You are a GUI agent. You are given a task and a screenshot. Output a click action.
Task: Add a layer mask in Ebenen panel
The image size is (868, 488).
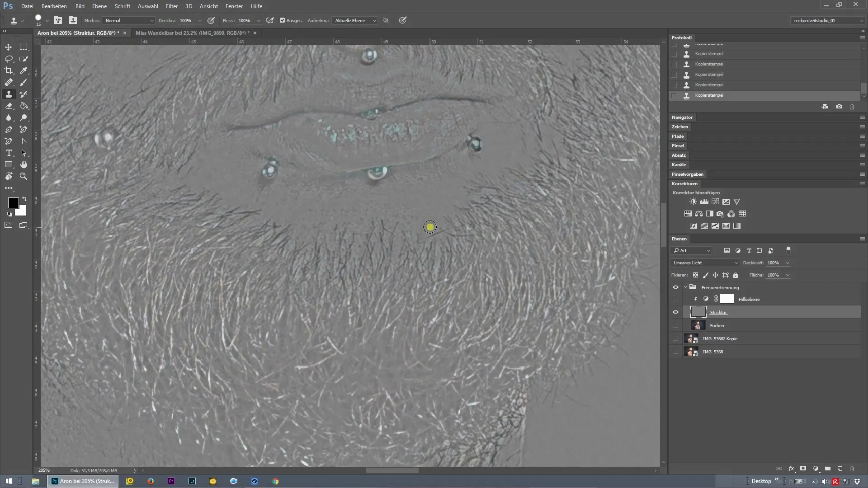[803, 469]
